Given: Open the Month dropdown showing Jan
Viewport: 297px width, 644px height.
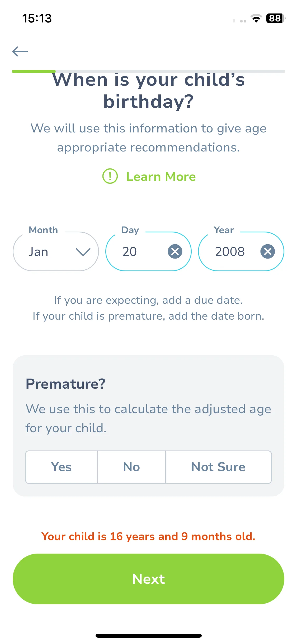Looking at the screenshot, I should pyautogui.click(x=56, y=251).
